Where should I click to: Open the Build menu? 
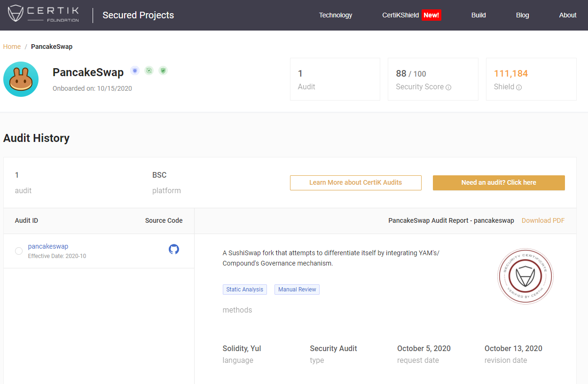click(x=478, y=15)
